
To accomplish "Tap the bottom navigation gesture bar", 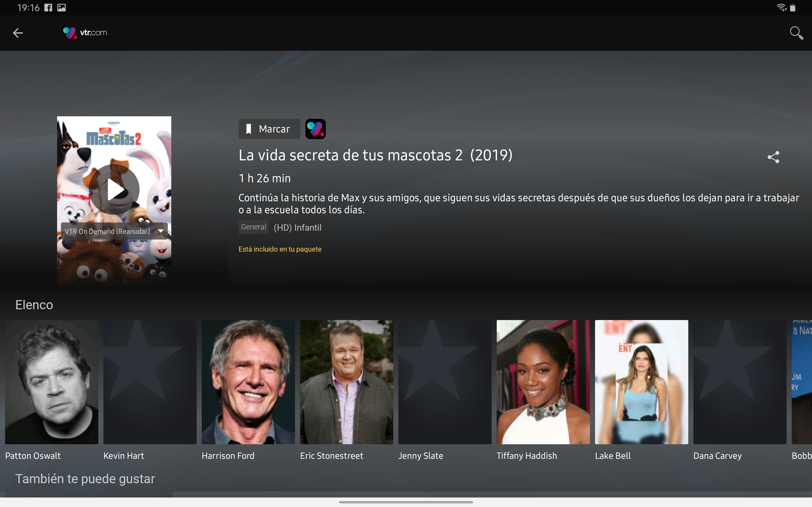I will tap(406, 502).
